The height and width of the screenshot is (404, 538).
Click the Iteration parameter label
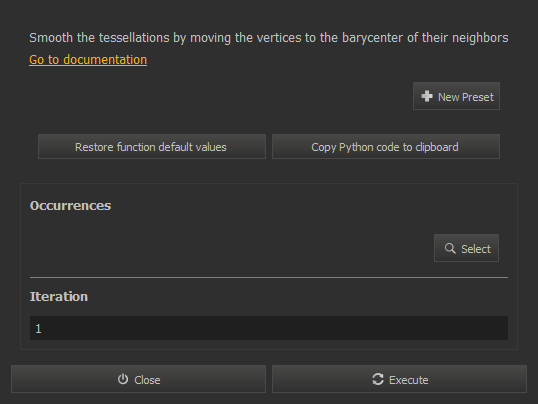pos(59,297)
